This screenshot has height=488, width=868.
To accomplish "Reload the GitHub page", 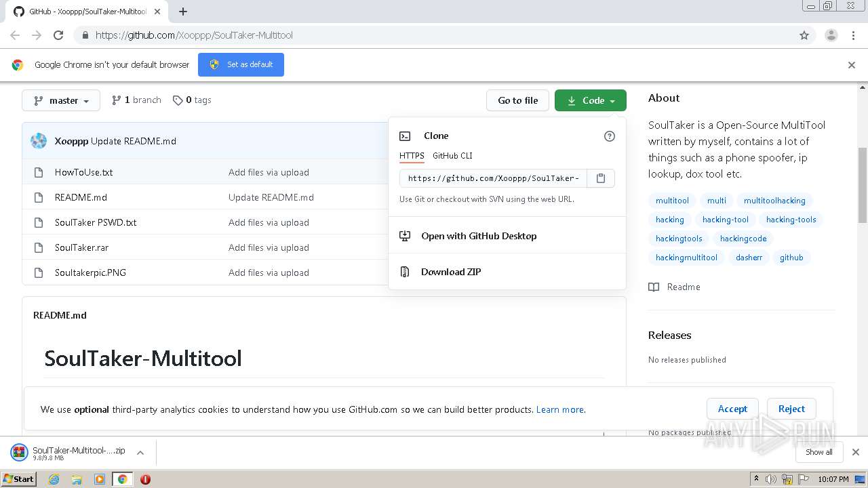I will (58, 35).
